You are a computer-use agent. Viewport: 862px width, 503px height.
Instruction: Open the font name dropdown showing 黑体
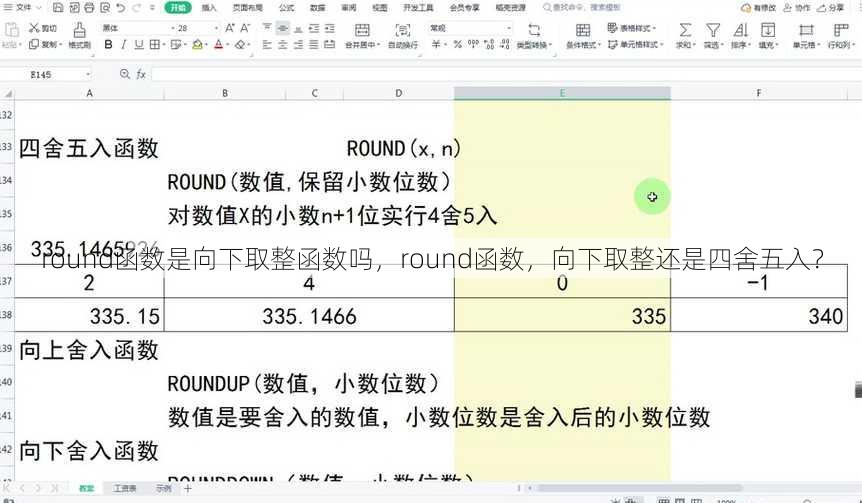click(173, 28)
